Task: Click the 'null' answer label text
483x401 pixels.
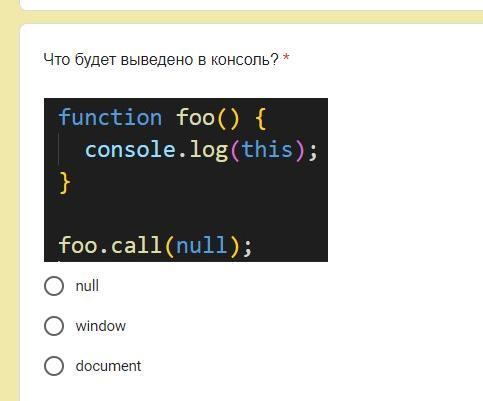Action: (x=87, y=286)
